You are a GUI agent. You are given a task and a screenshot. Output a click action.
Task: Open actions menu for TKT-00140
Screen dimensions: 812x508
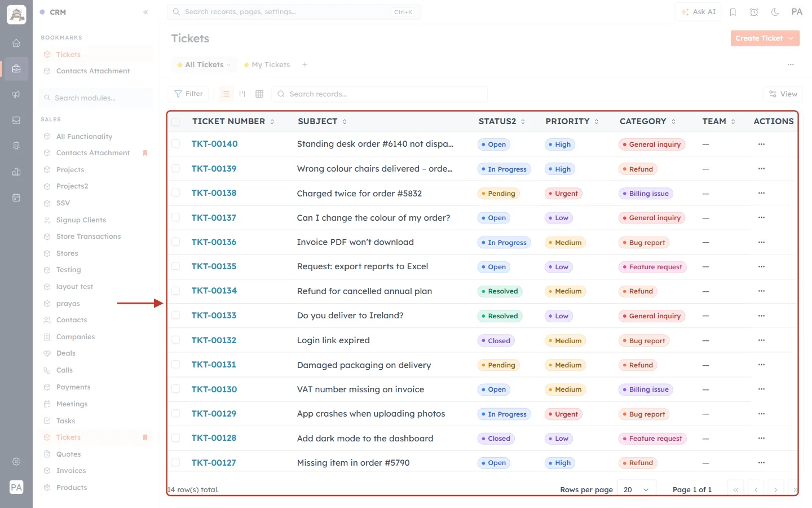pyautogui.click(x=761, y=144)
